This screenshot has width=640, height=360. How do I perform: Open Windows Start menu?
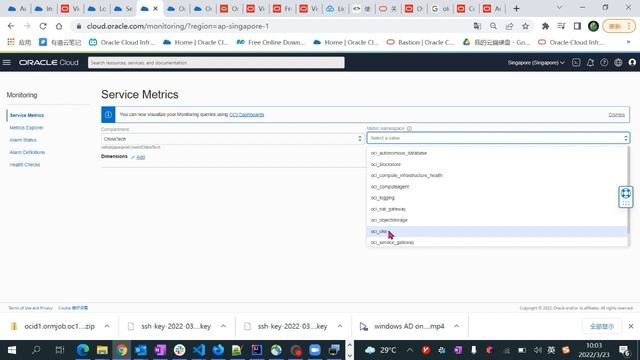point(12,350)
